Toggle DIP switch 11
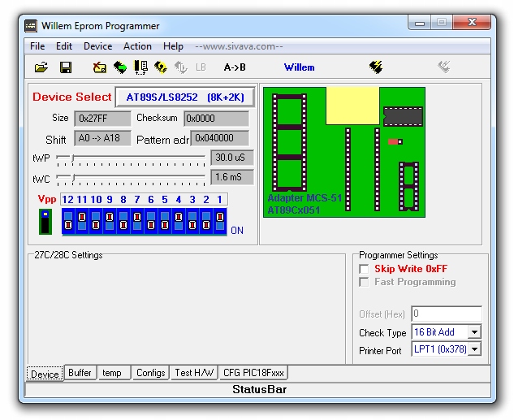The height and width of the screenshot is (420, 514). click(82, 221)
